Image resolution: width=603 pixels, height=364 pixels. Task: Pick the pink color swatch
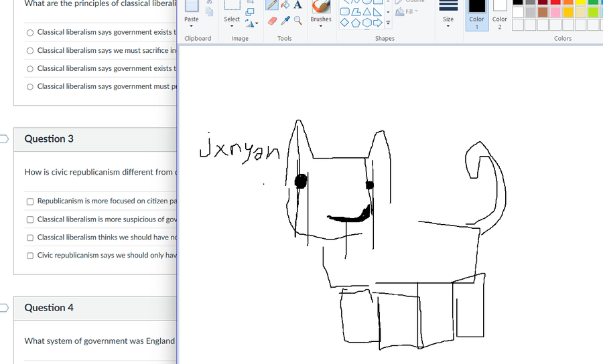tap(555, 12)
